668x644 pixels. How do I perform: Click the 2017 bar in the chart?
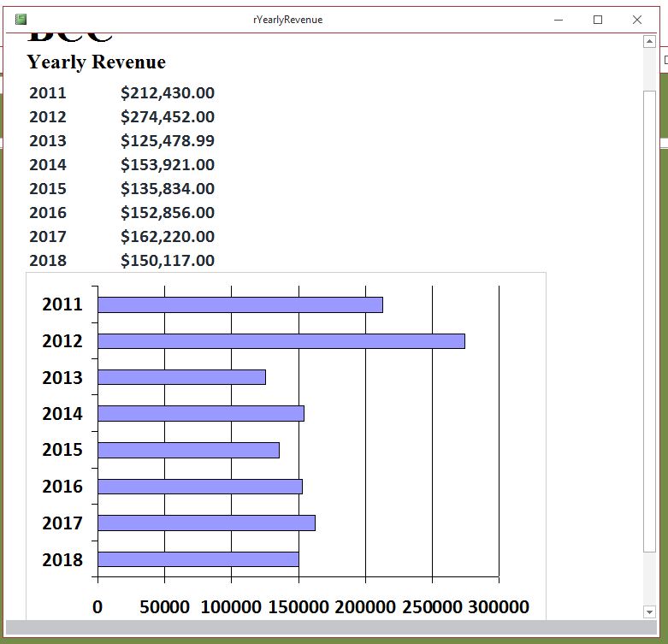click(207, 523)
